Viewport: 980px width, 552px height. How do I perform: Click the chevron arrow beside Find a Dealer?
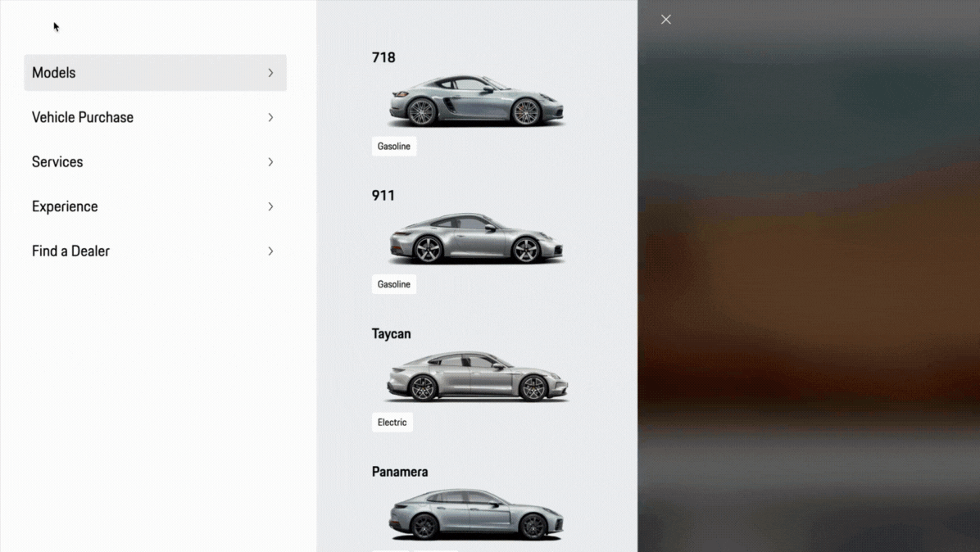(270, 251)
